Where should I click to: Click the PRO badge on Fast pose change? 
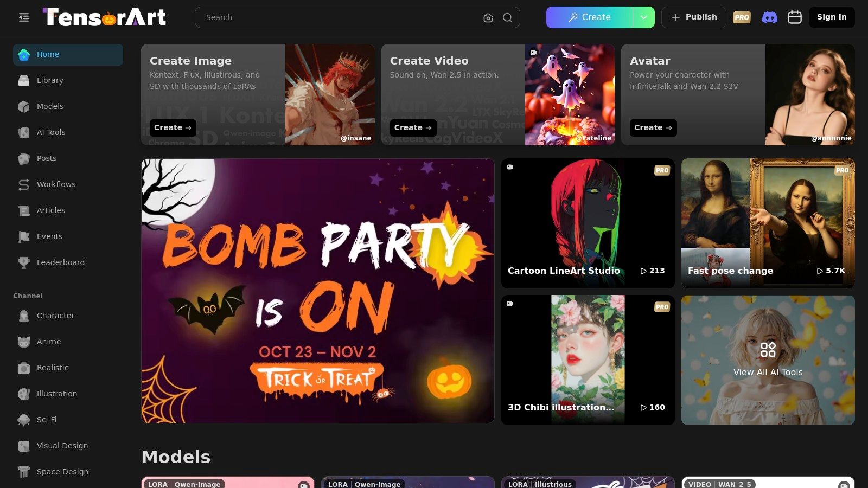[x=842, y=170]
